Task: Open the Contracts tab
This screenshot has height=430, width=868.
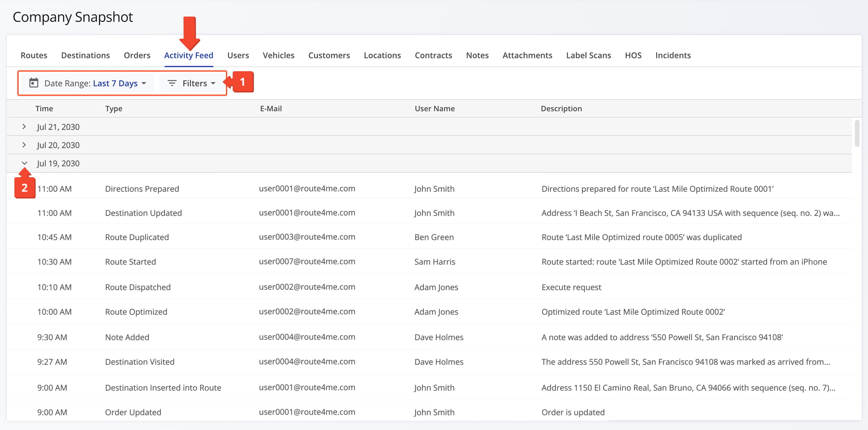Action: 433,55
